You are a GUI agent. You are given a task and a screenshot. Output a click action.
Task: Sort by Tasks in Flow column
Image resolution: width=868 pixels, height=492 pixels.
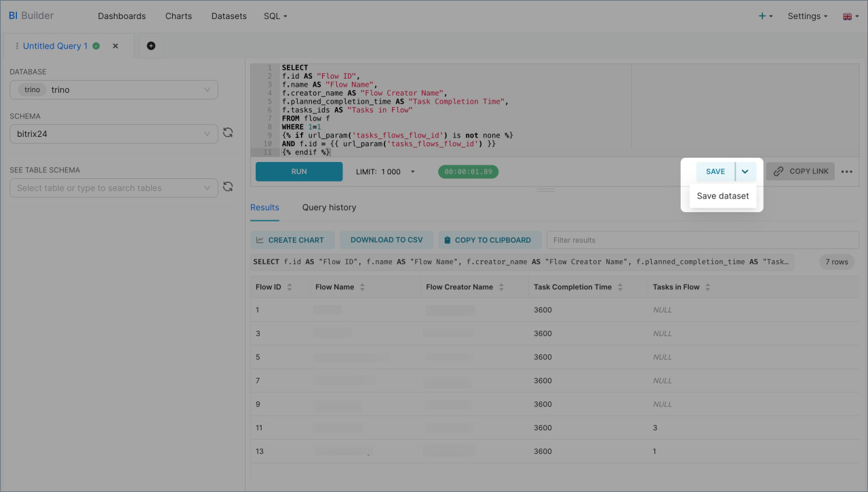pyautogui.click(x=707, y=287)
